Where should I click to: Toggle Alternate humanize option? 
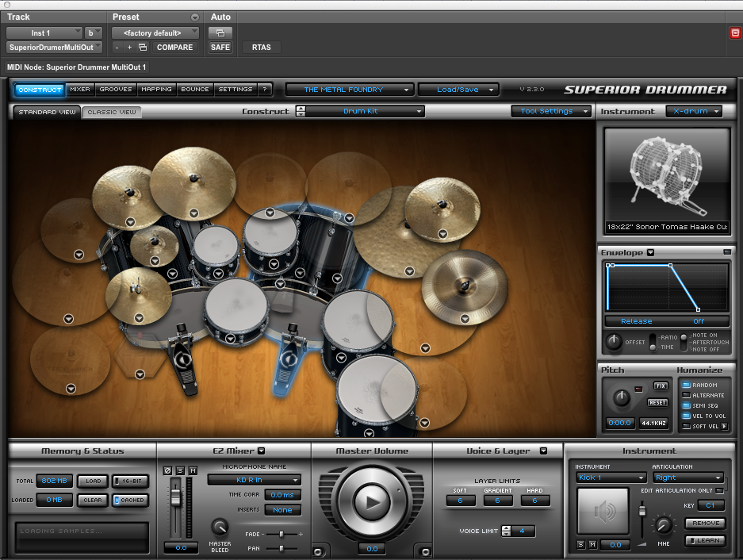coord(686,395)
